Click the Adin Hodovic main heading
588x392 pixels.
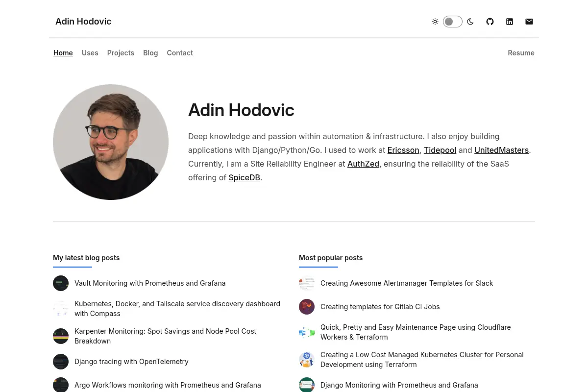coord(241,110)
